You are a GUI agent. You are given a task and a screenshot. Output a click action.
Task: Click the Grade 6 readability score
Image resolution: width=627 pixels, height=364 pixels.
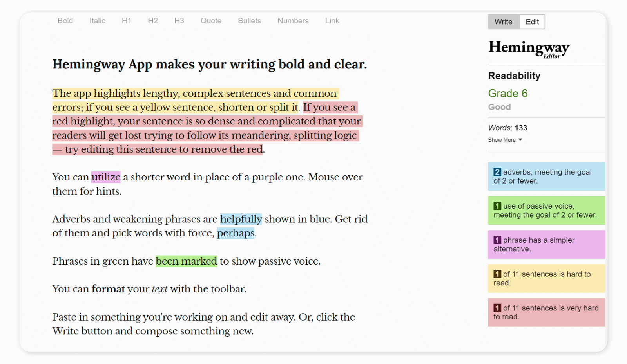pyautogui.click(x=508, y=93)
